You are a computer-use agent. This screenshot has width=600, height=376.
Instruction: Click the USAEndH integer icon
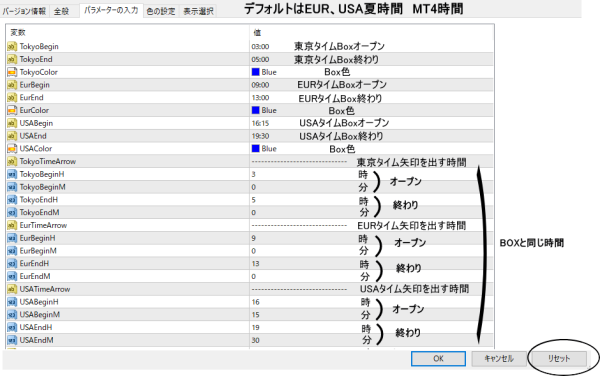(x=12, y=327)
